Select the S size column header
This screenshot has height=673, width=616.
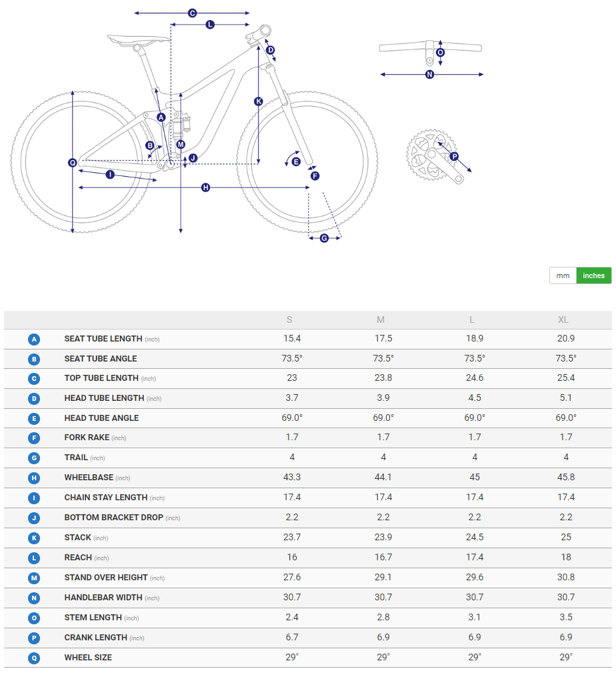(x=289, y=319)
